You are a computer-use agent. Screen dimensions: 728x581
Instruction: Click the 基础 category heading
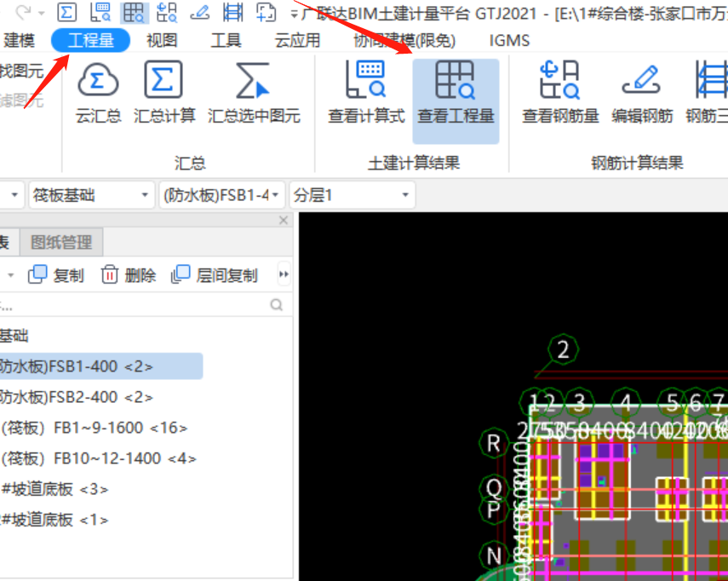pos(14,336)
